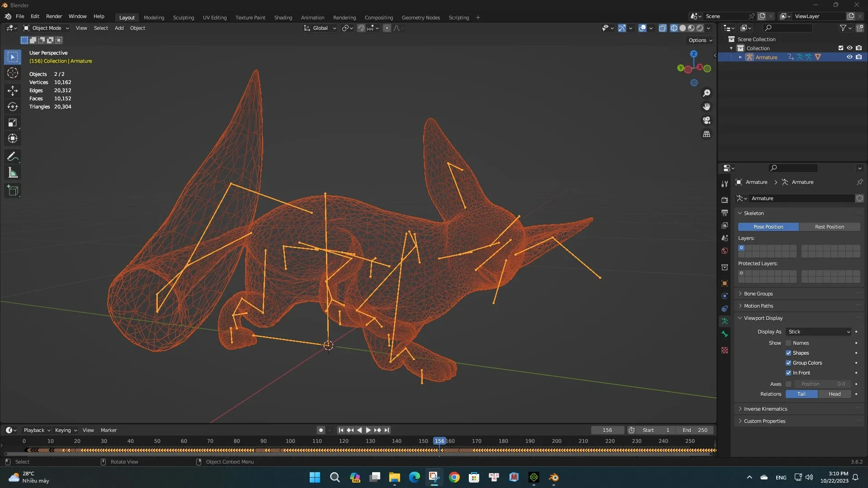Open the Object Data Properties tab
868x488 pixels.
[724, 321]
